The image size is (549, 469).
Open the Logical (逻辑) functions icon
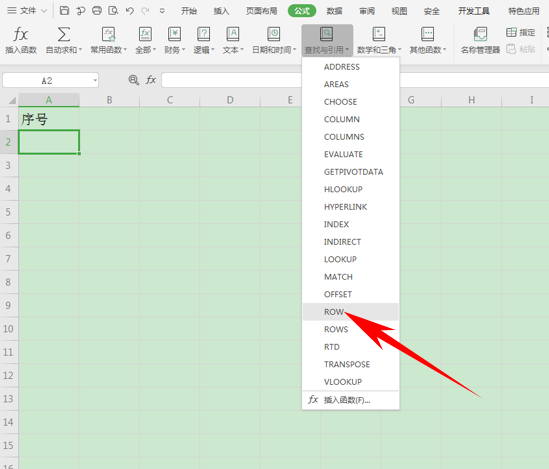click(x=203, y=34)
